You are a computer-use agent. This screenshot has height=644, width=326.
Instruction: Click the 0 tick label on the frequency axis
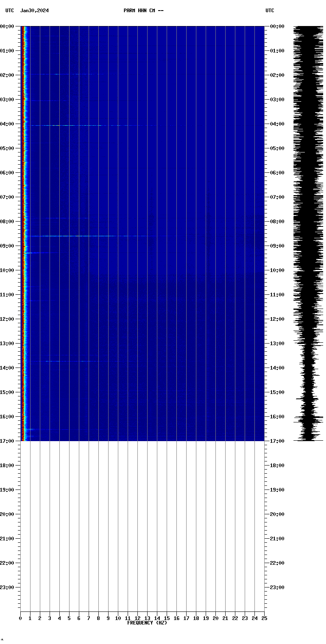tap(21, 618)
